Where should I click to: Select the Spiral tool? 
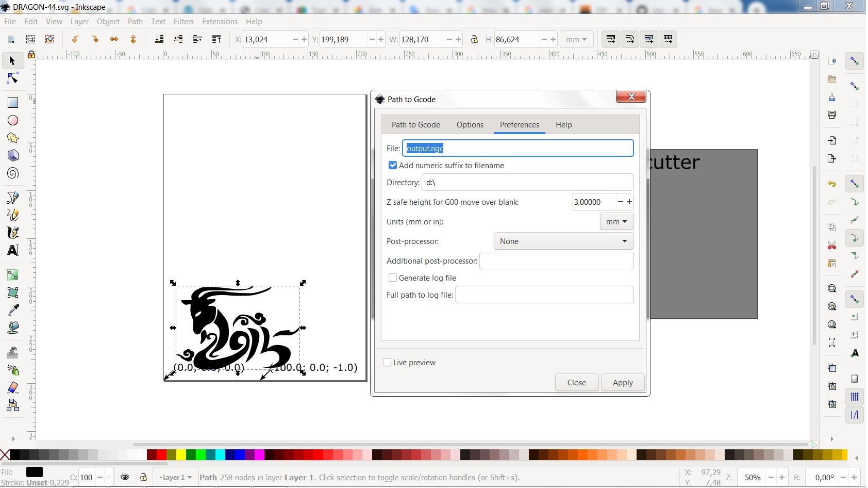tap(13, 173)
